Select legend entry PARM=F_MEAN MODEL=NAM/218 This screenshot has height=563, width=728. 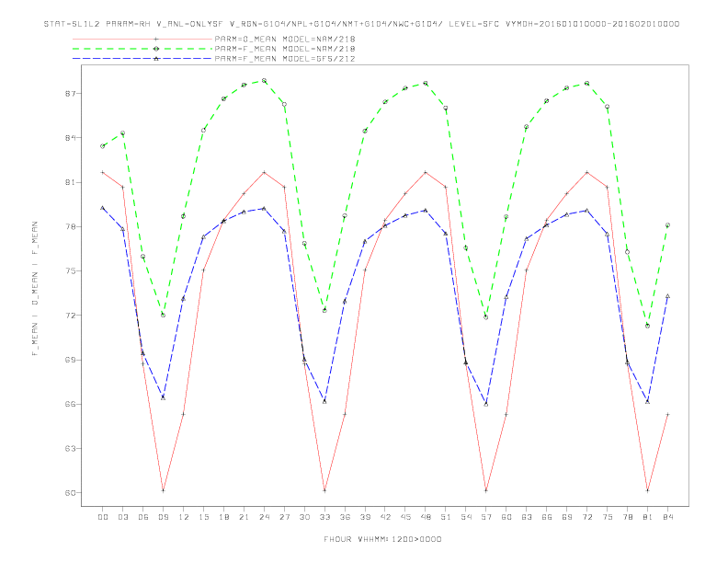tap(285, 49)
